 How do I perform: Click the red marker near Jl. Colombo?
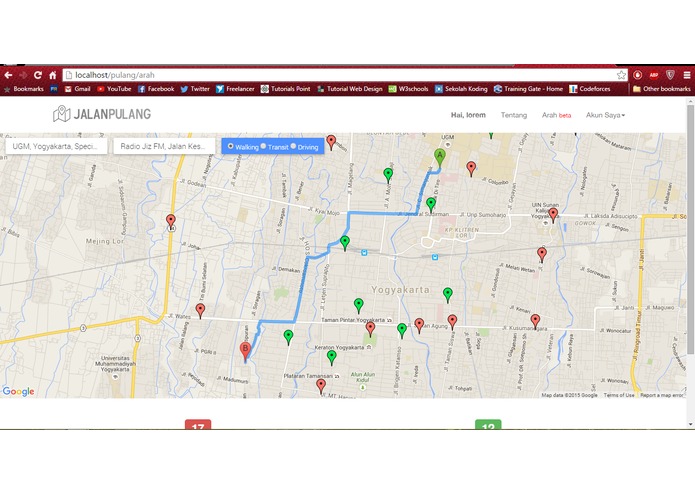[x=472, y=169]
